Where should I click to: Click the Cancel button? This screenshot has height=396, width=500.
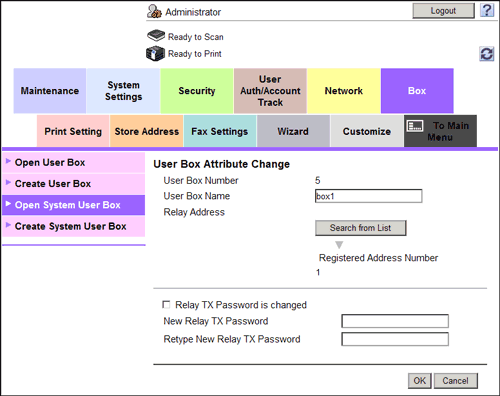click(455, 381)
